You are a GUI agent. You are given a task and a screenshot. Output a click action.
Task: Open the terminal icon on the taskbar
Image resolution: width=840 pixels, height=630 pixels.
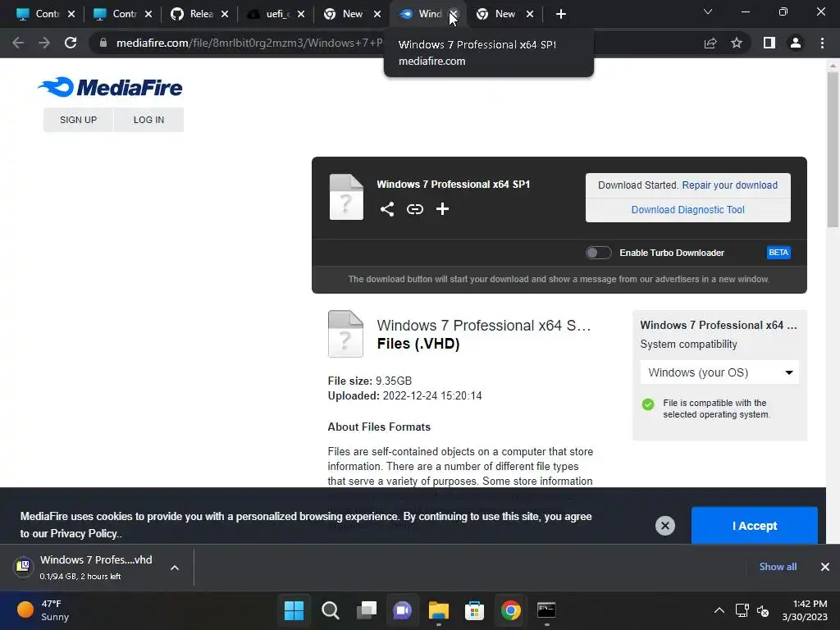click(x=546, y=610)
